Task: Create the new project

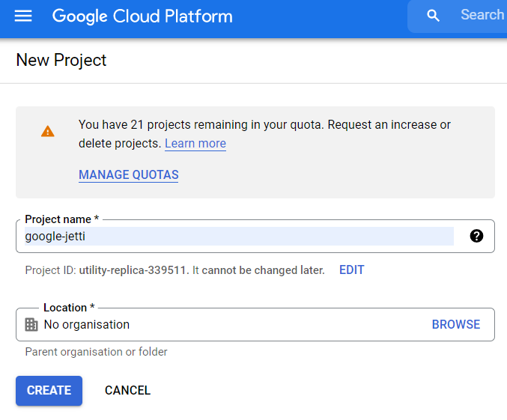Action: point(49,391)
